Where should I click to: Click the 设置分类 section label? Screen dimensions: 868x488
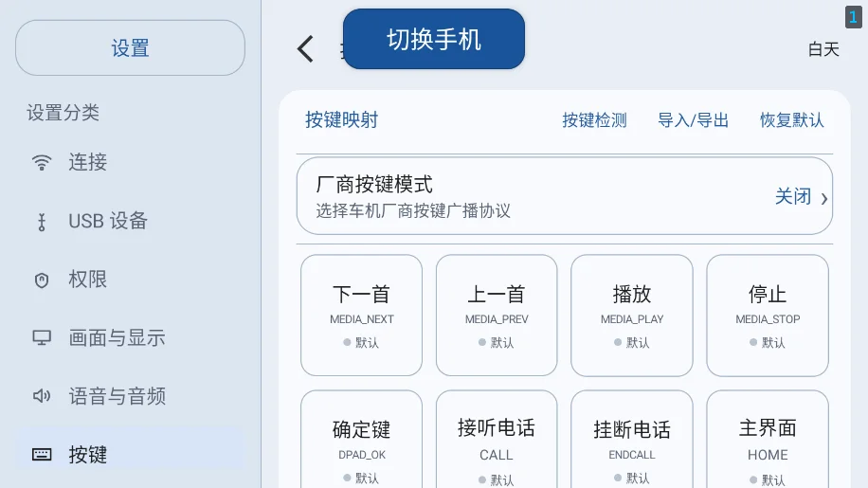(63, 113)
